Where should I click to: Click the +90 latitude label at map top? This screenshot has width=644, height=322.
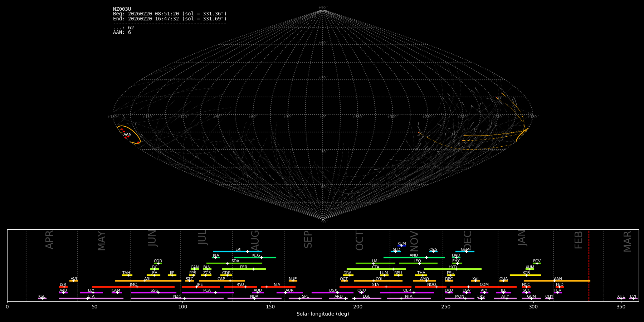322,8
